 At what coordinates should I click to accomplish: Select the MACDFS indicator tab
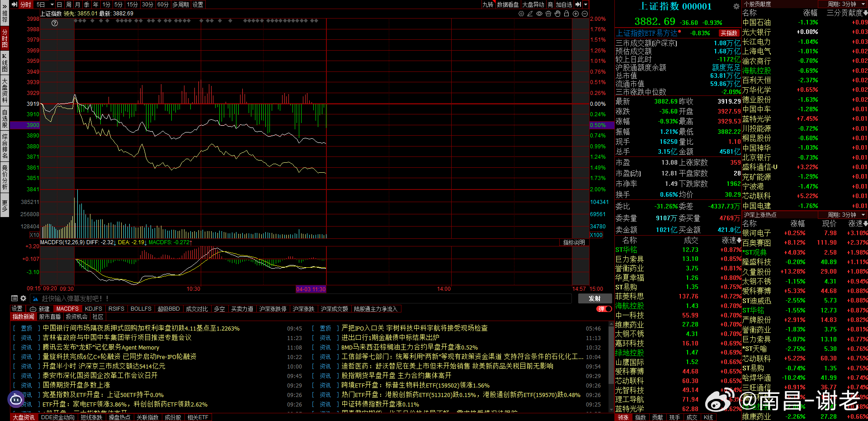point(67,309)
